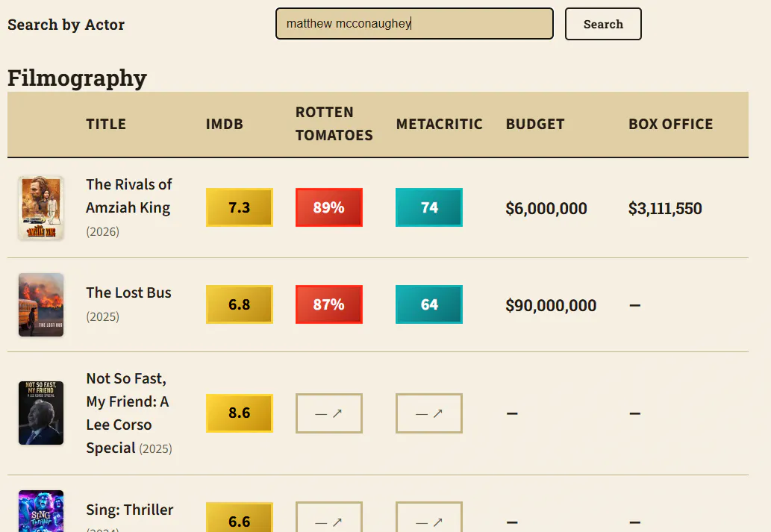Click Metacritic 74 badge
The width and height of the screenshot is (771, 532).
click(428, 207)
